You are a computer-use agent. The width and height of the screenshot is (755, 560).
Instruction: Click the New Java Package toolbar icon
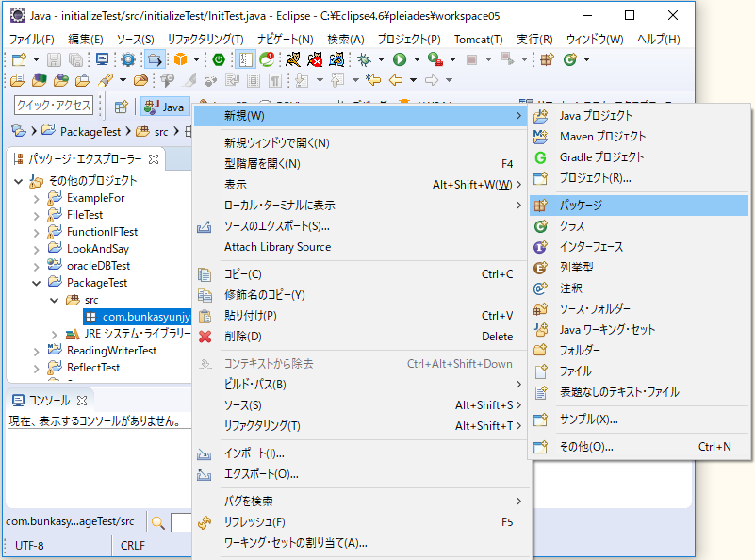pos(547,59)
